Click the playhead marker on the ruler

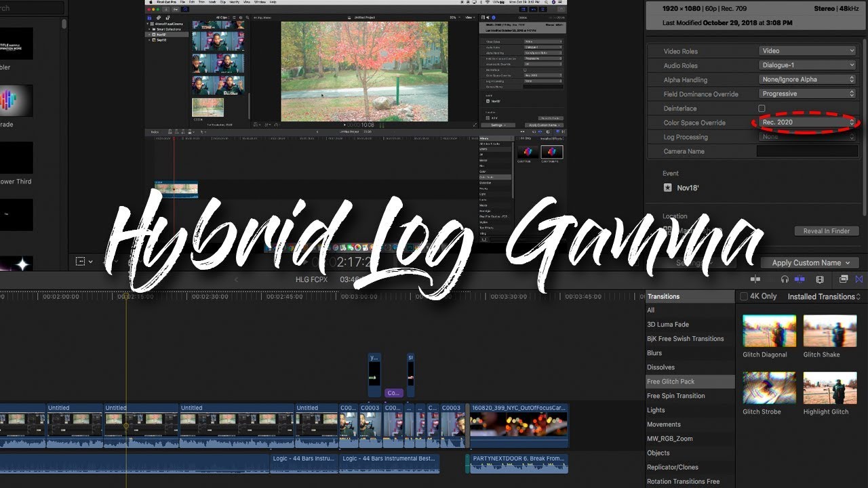click(x=125, y=296)
